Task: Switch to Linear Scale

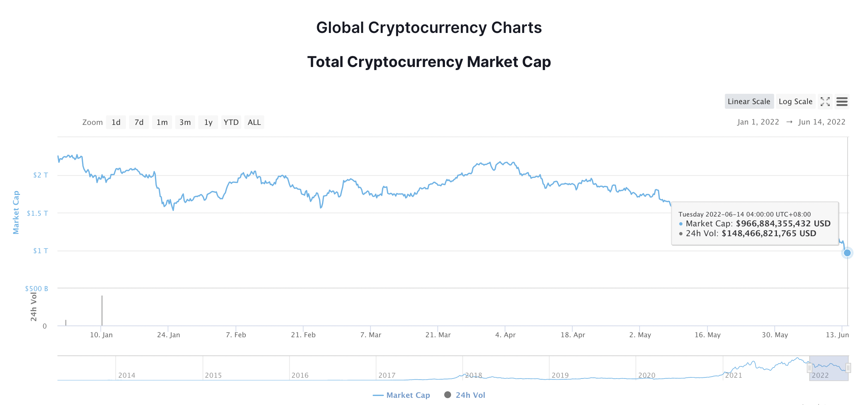Action: coord(749,101)
